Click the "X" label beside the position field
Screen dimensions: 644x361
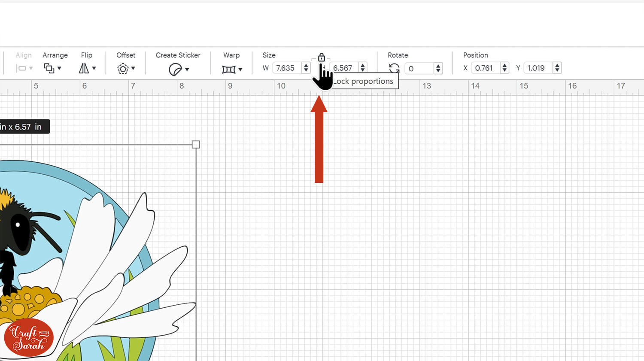coord(465,68)
